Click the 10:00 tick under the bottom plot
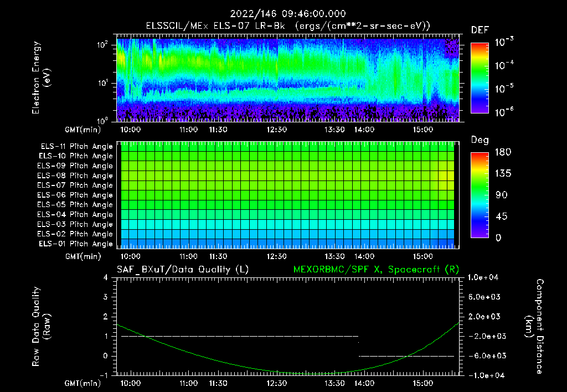The width and height of the screenshot is (567, 392). [x=130, y=383]
